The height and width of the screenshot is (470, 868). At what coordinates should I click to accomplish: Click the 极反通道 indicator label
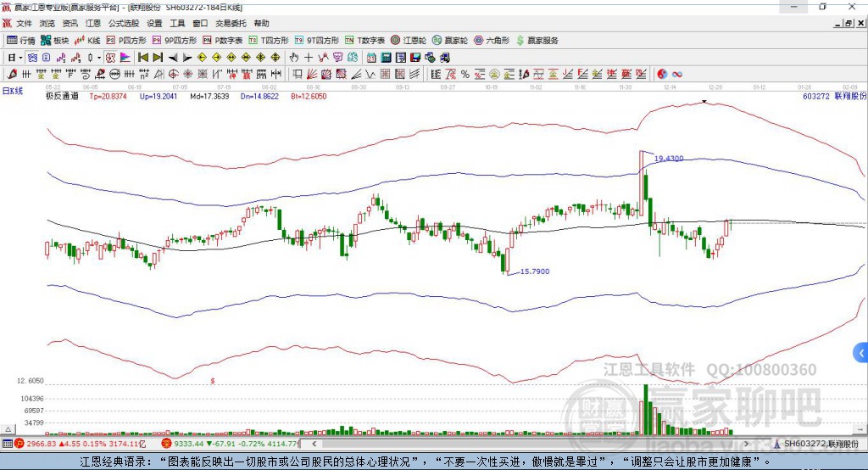62,96
